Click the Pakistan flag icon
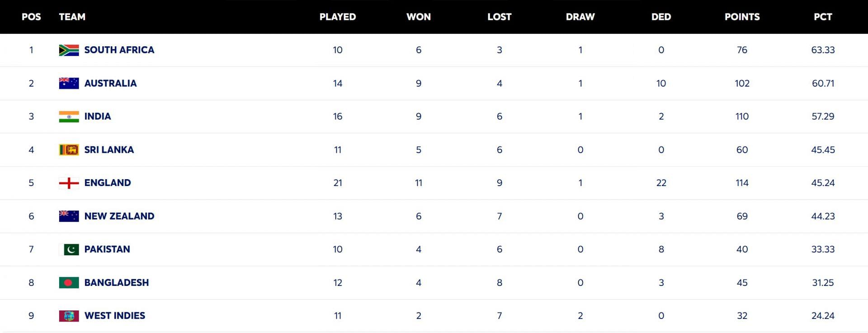This screenshot has height=333, width=868. pyautogui.click(x=69, y=249)
